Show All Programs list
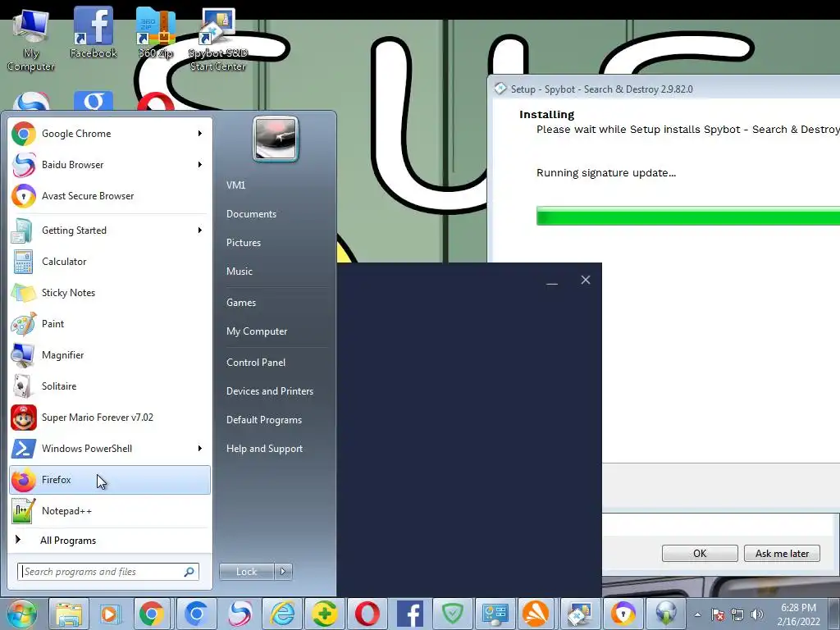 pos(110,540)
